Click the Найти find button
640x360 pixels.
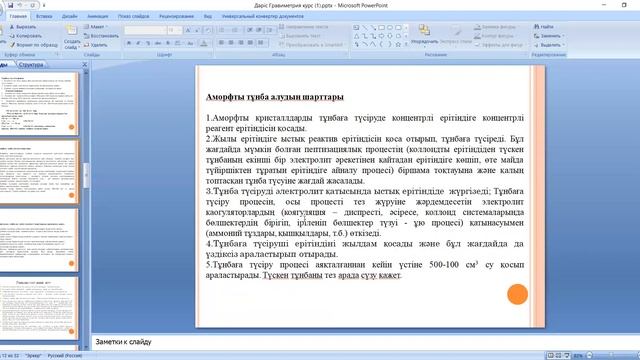544,27
